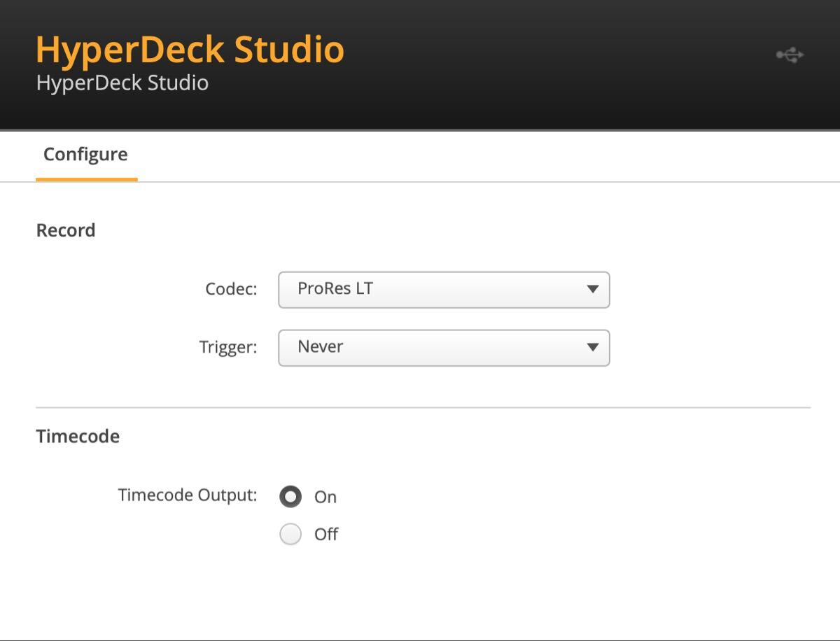
Task: Select the Timecode Output On radio button
Action: [290, 496]
